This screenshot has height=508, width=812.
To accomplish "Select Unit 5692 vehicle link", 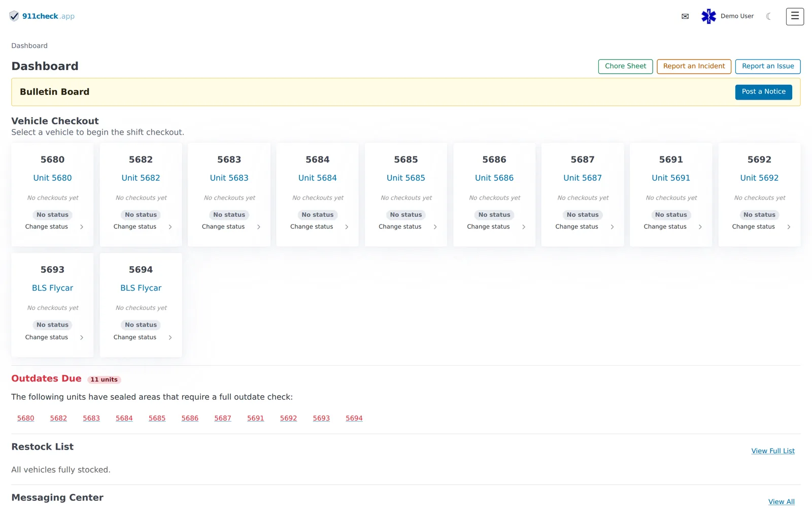I will click(759, 178).
